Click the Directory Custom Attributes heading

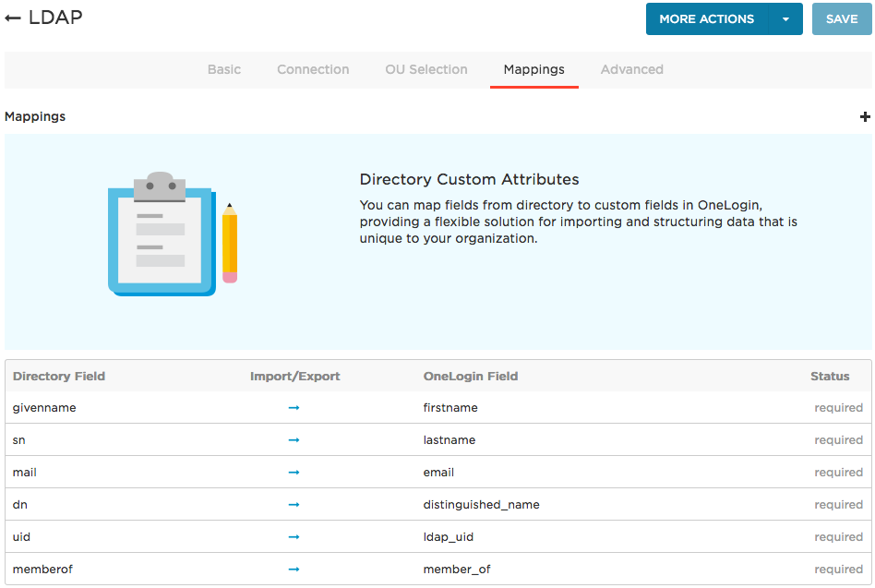[x=469, y=180]
